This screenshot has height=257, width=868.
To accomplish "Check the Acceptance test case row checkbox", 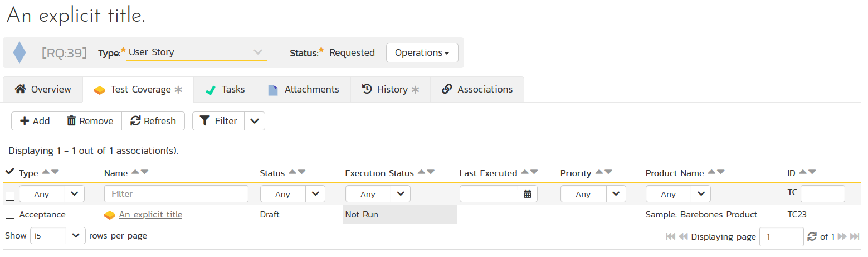I will (x=9, y=214).
